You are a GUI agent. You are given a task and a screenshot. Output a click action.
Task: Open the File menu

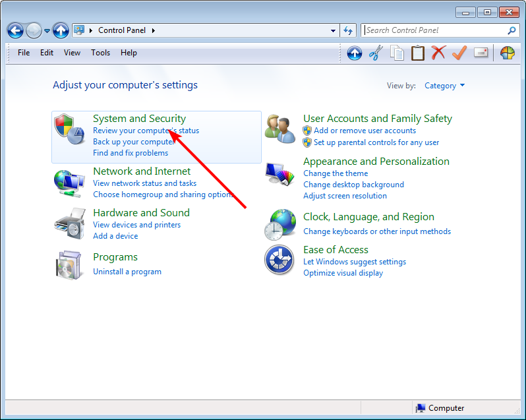point(24,53)
